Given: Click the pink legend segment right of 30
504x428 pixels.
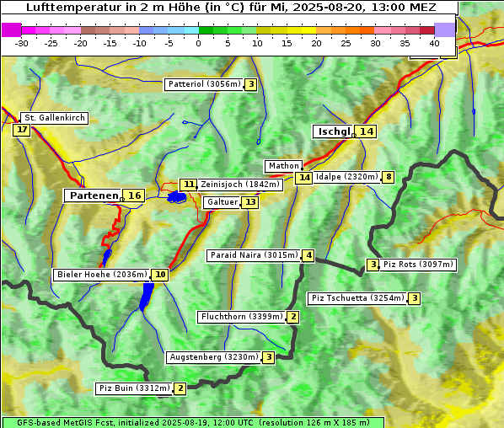Looking at the screenshot, I should click(383, 30).
